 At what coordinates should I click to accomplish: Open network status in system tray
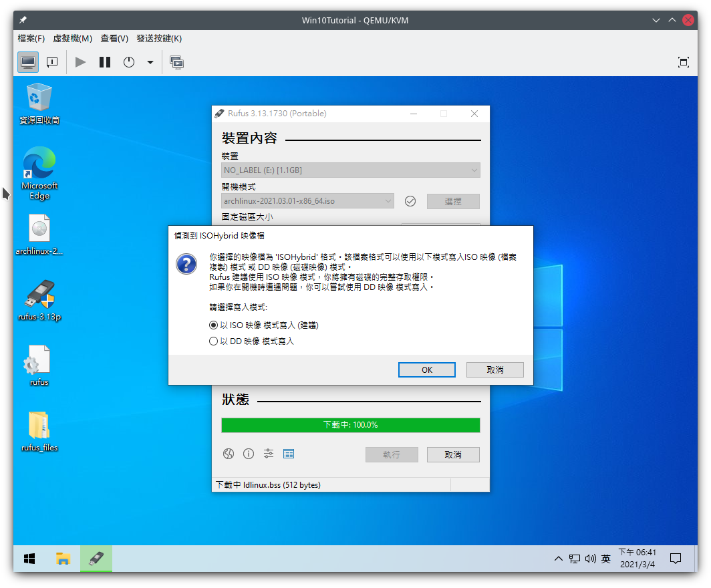[575, 559]
